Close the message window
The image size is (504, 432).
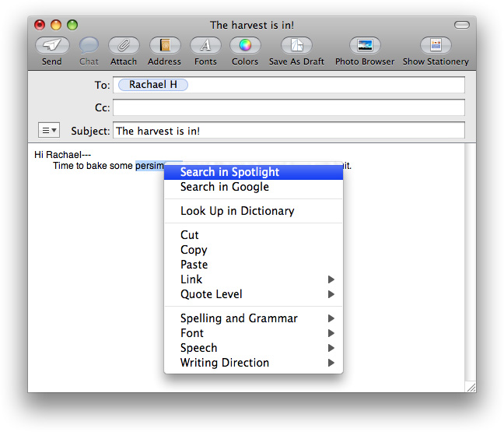click(40, 25)
